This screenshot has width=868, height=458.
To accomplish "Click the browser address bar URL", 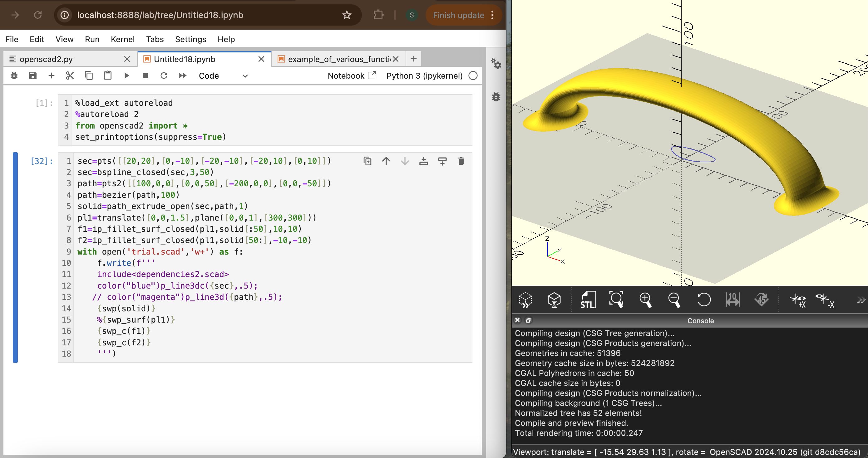I will click(160, 15).
